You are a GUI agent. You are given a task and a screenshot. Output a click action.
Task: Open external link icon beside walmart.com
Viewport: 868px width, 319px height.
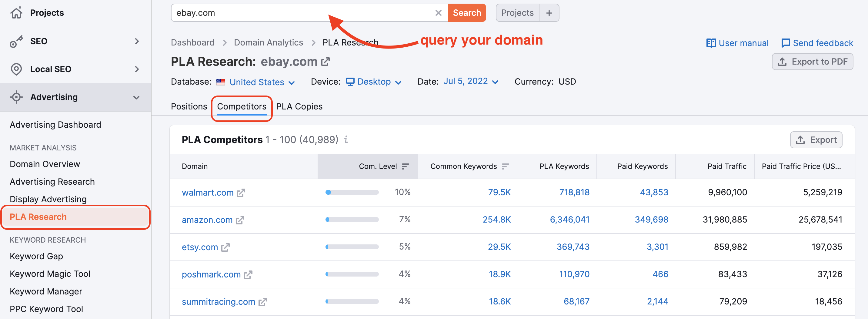tap(241, 193)
